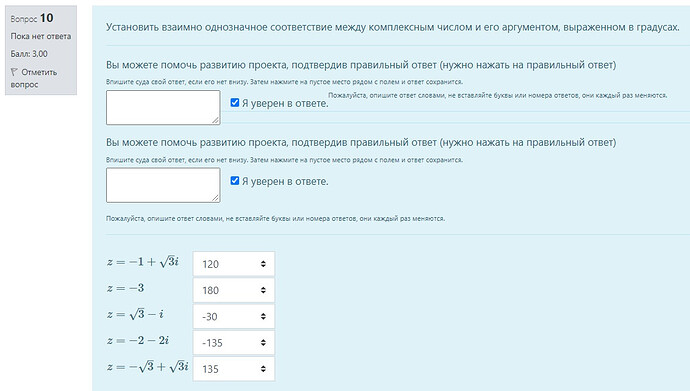
Task: Click the formula z = −3
Action: [125, 288]
